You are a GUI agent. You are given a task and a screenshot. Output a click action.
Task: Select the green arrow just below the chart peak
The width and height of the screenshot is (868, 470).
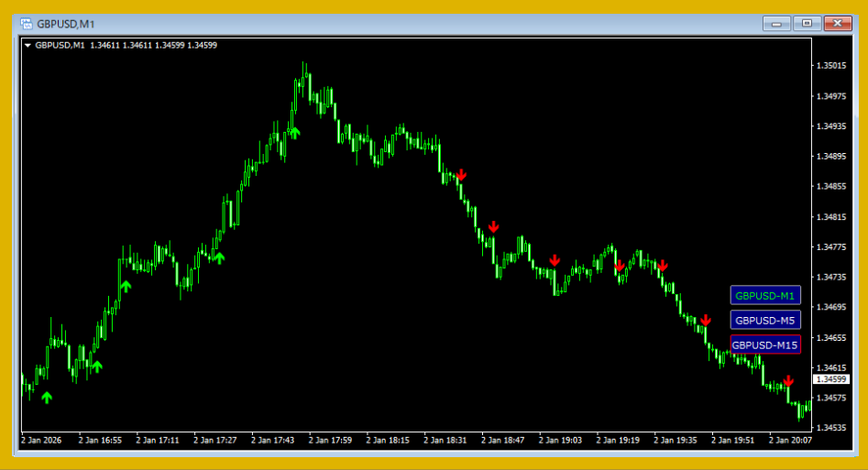294,132
